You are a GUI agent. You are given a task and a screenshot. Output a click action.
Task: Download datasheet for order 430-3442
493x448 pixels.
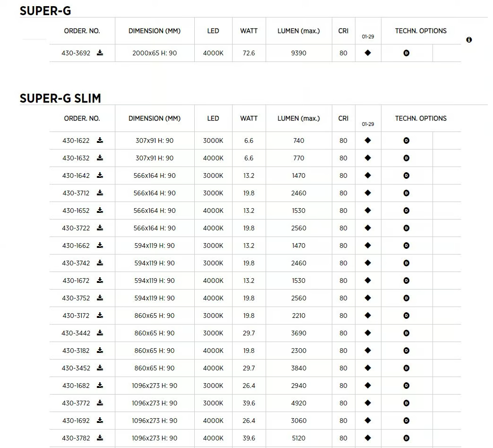point(100,333)
